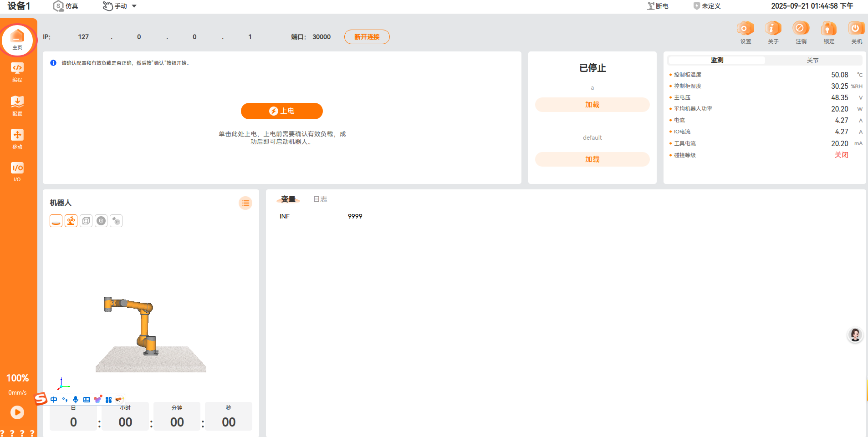Go to the 移动 (Move) sidebar page
Viewport: 868px width, 437px height.
pyautogui.click(x=17, y=138)
